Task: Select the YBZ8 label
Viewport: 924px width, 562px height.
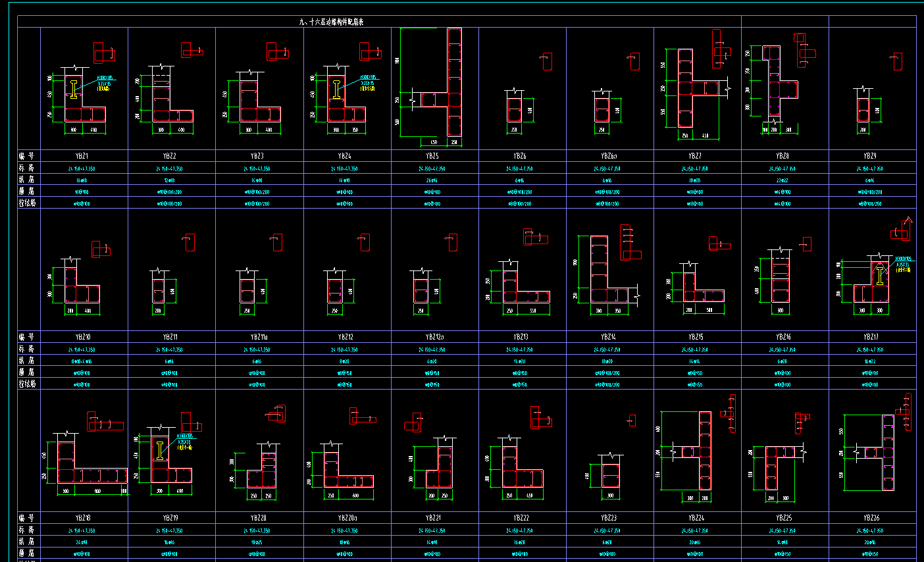Action: click(x=783, y=157)
